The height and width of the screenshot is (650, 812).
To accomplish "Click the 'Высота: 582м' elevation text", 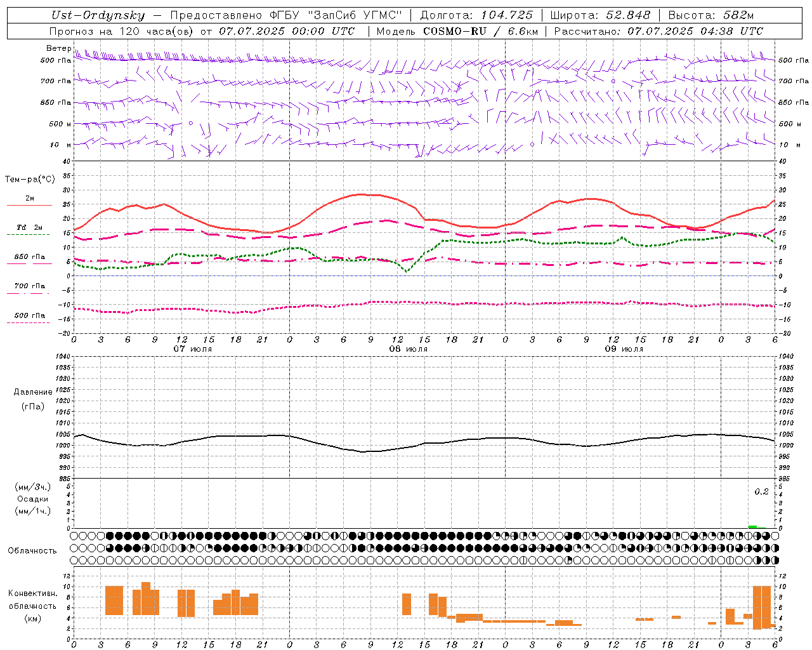I will click(x=711, y=15).
